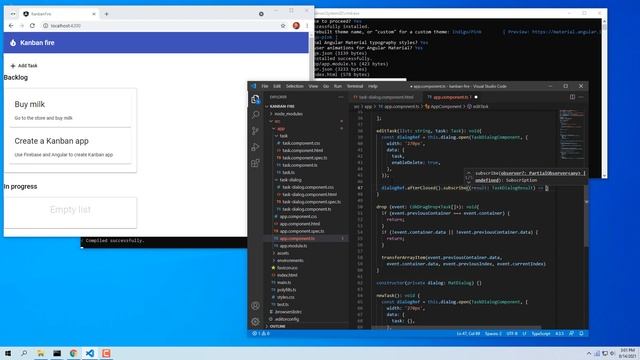Open index.html in the file tree
This screenshot has width=640, height=360.
pyautogui.click(x=287, y=275)
